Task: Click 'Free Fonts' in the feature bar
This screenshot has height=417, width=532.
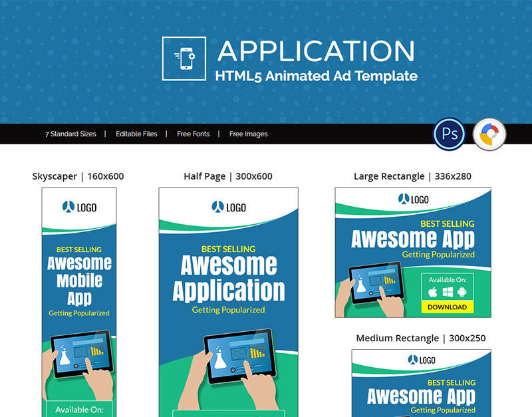Action: pos(193,134)
